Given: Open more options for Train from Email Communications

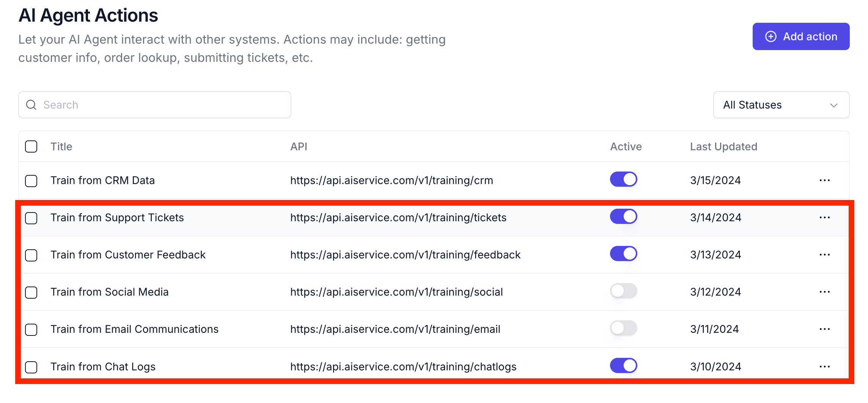Looking at the screenshot, I should pos(824,329).
